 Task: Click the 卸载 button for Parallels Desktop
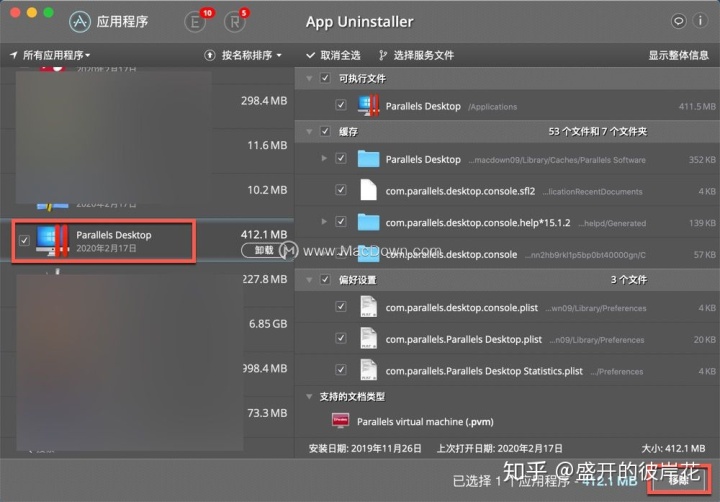point(264,250)
